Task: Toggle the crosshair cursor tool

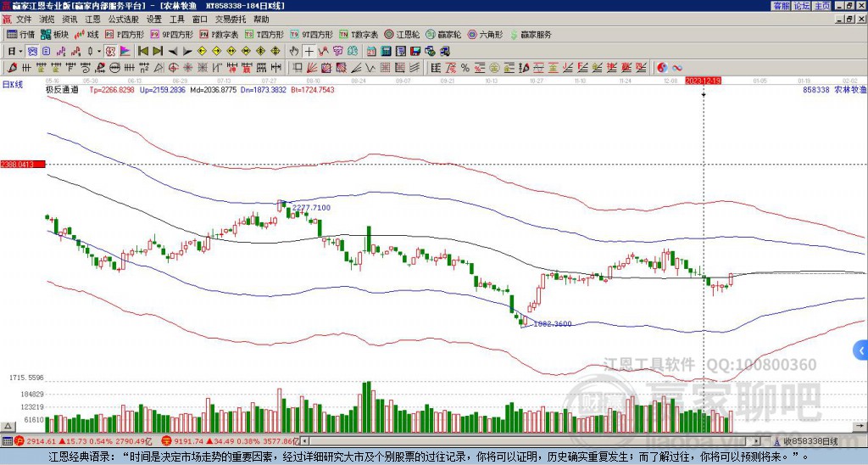Action: [x=309, y=52]
